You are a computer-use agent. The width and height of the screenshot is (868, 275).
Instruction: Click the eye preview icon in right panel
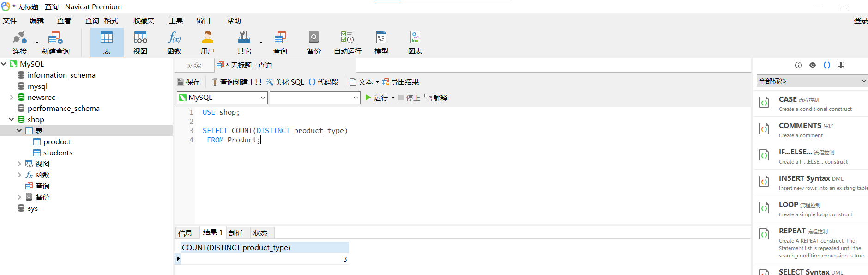point(813,65)
